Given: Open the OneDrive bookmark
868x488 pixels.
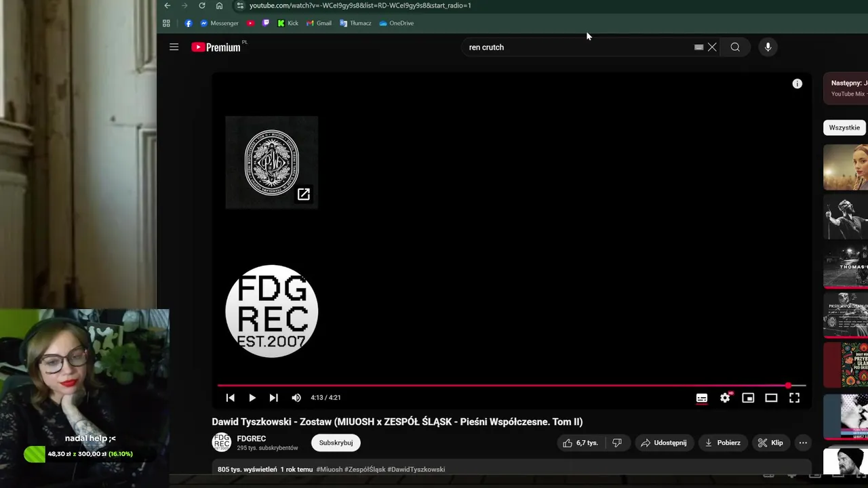Looking at the screenshot, I should 397,23.
